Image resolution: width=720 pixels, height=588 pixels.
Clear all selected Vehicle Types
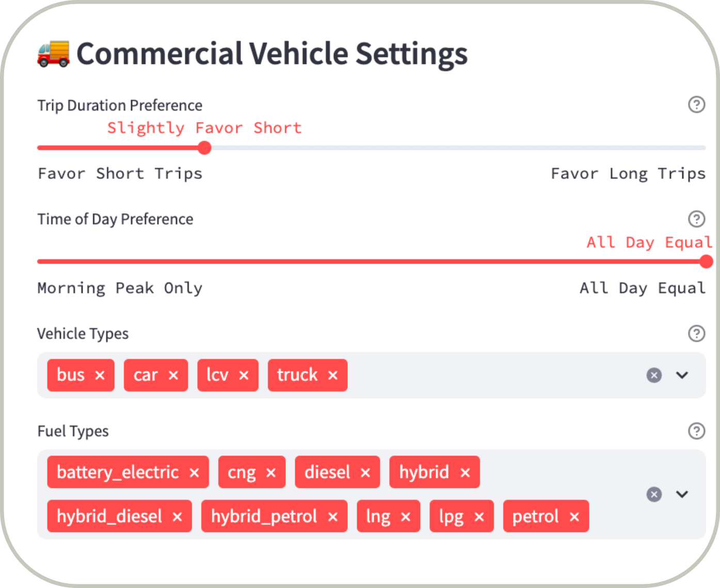pyautogui.click(x=654, y=375)
